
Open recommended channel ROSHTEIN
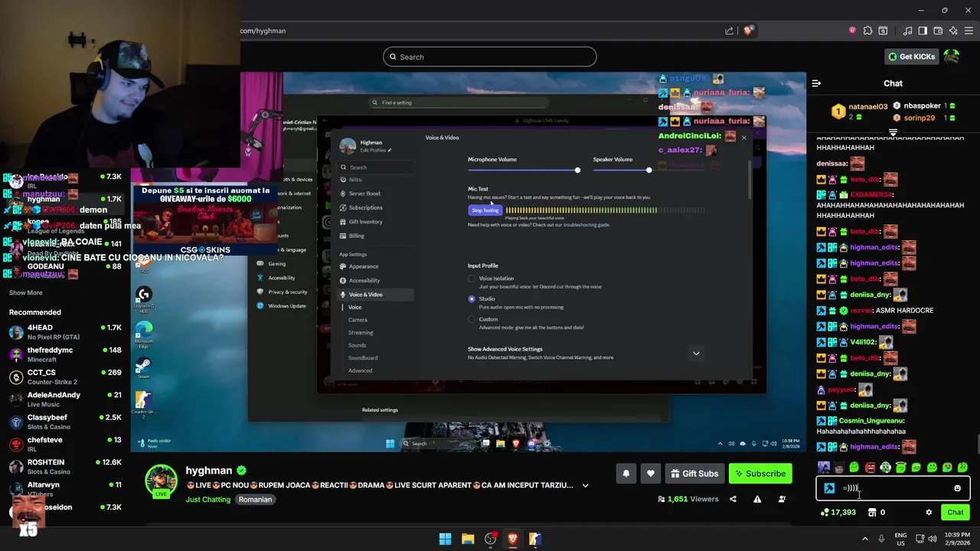[65, 467]
